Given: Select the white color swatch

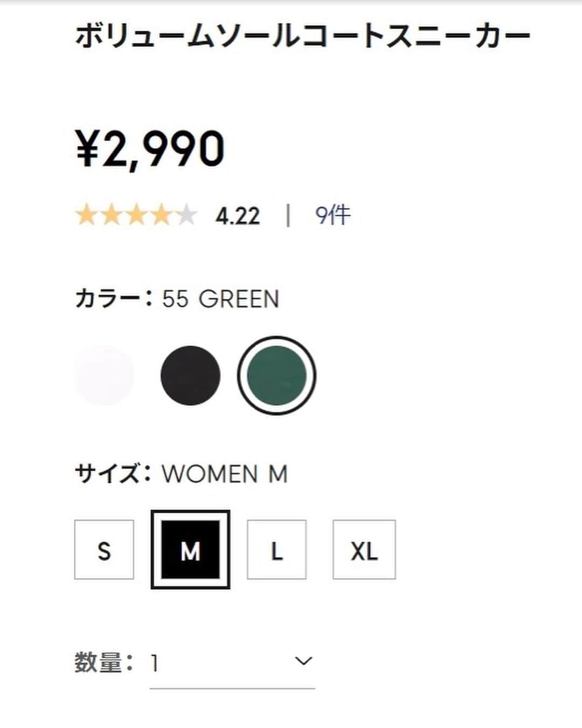Looking at the screenshot, I should [x=105, y=375].
